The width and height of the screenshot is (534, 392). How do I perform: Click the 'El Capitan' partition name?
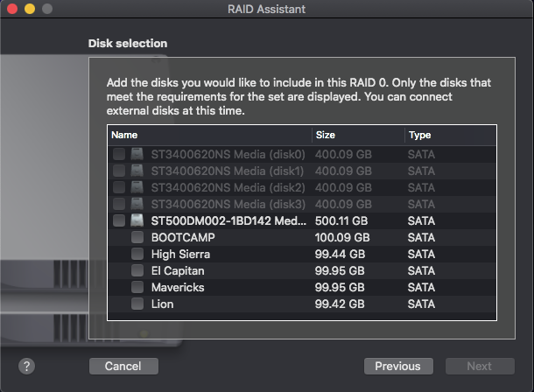pyautogui.click(x=178, y=271)
